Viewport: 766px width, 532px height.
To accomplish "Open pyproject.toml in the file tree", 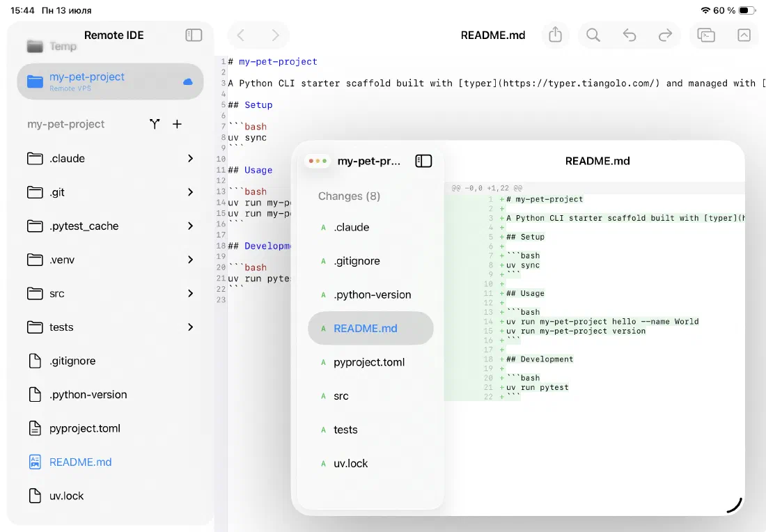I will 110,428.
